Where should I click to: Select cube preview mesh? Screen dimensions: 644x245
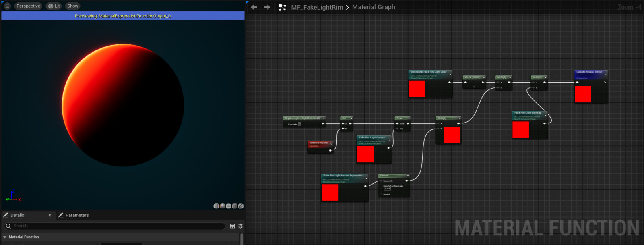[x=235, y=206]
